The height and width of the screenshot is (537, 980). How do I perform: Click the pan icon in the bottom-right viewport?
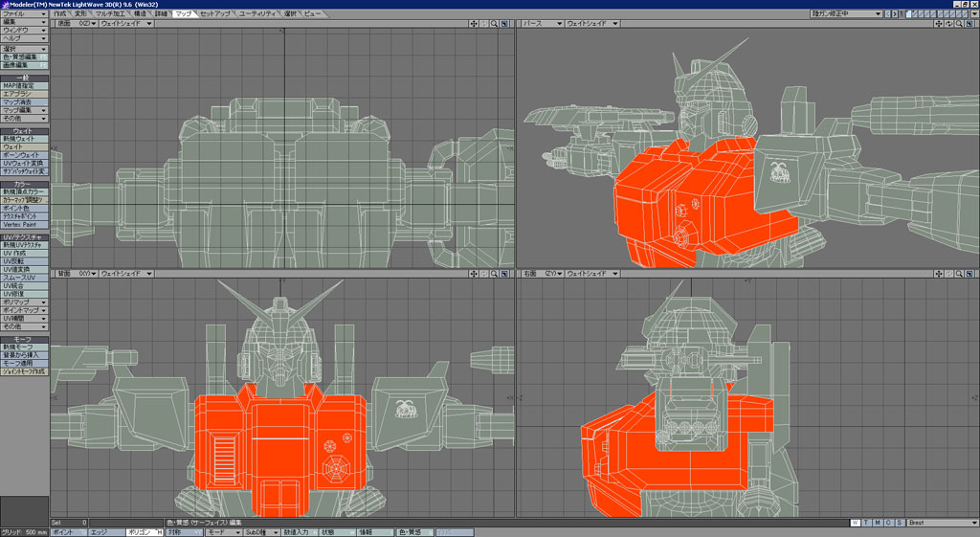point(939,274)
